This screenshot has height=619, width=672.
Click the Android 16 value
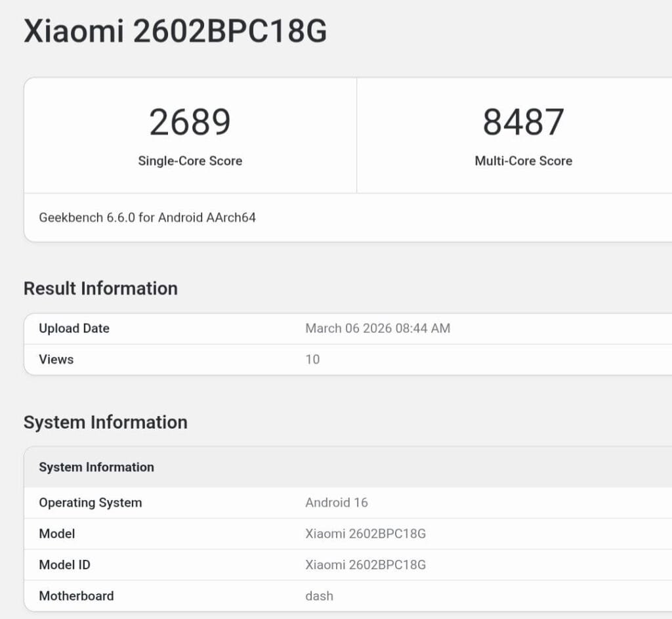(x=337, y=502)
